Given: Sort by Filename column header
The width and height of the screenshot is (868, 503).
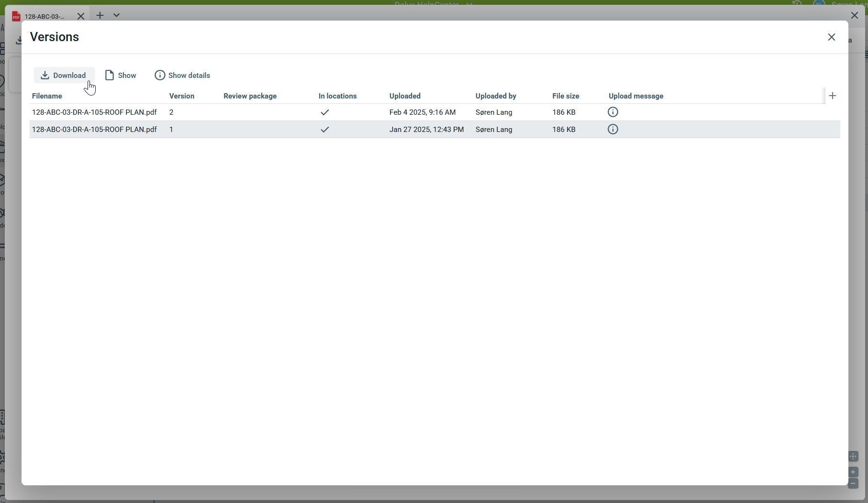Looking at the screenshot, I should [x=47, y=96].
